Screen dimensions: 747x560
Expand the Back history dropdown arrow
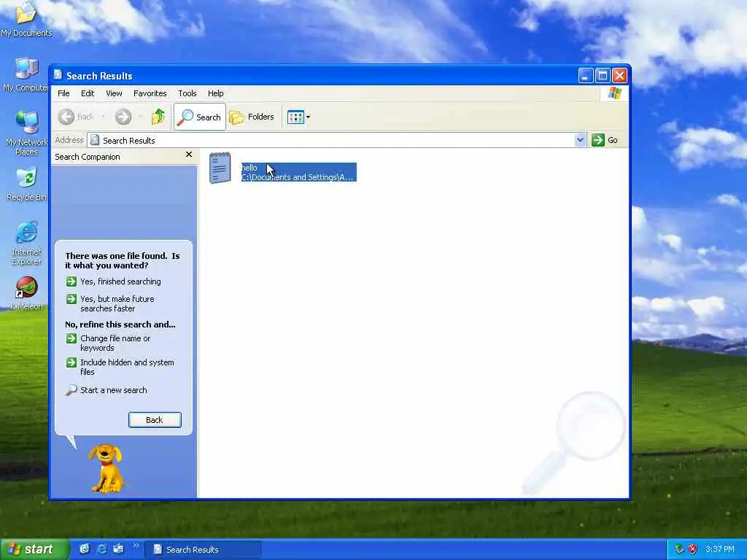click(x=103, y=117)
